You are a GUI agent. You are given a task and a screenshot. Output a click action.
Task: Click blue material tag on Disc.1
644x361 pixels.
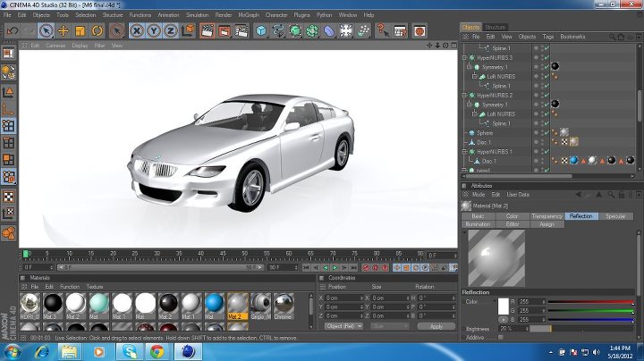573,161
